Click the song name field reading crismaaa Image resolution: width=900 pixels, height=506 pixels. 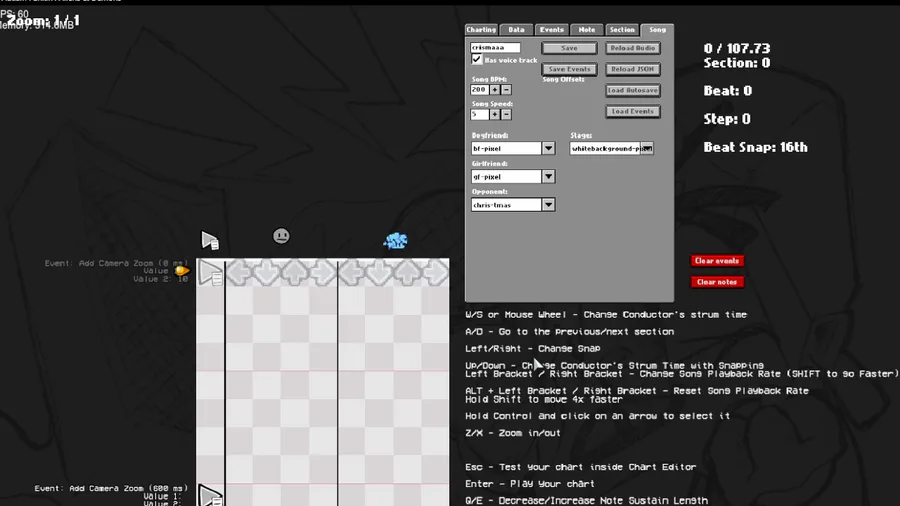pyautogui.click(x=495, y=48)
